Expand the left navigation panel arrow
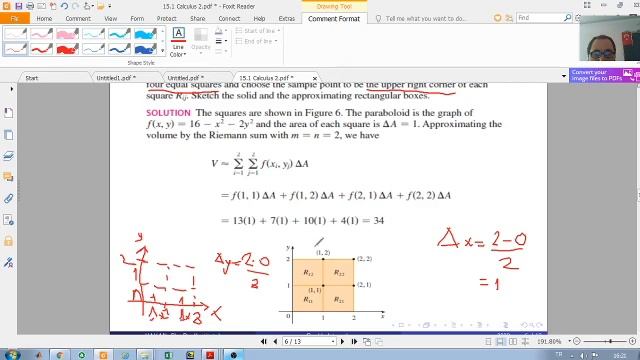640x360 pixels. [11, 89]
